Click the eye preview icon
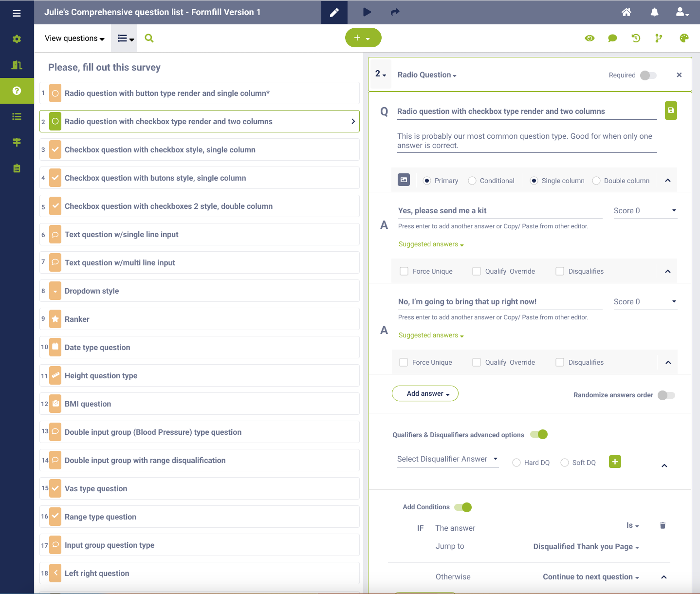This screenshot has width=700, height=594. pyautogui.click(x=590, y=38)
